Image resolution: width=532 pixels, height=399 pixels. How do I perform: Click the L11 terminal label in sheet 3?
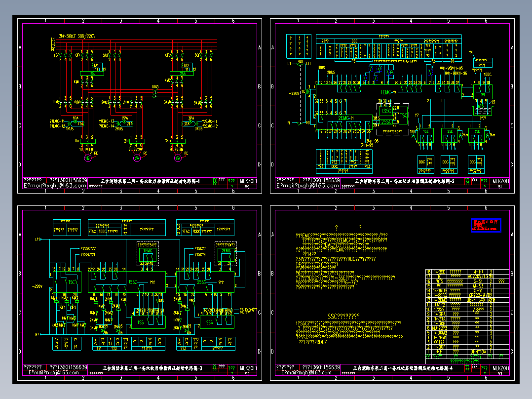pyautogui.click(x=38, y=239)
